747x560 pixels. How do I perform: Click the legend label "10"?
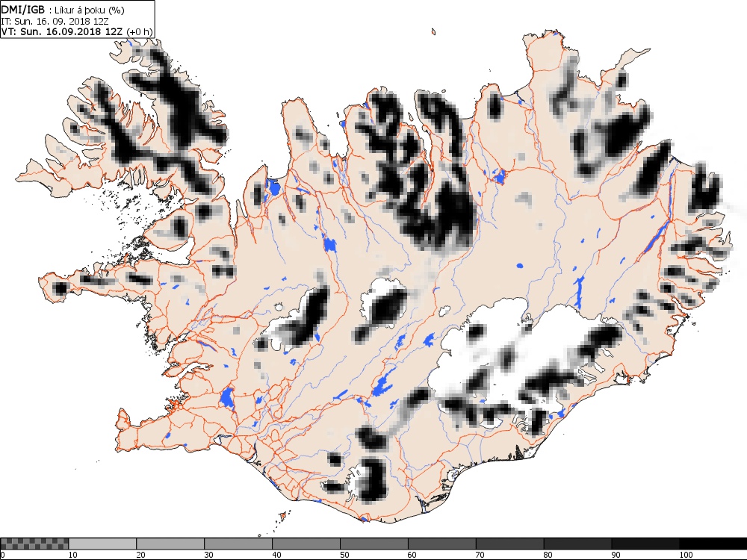tap(72, 555)
